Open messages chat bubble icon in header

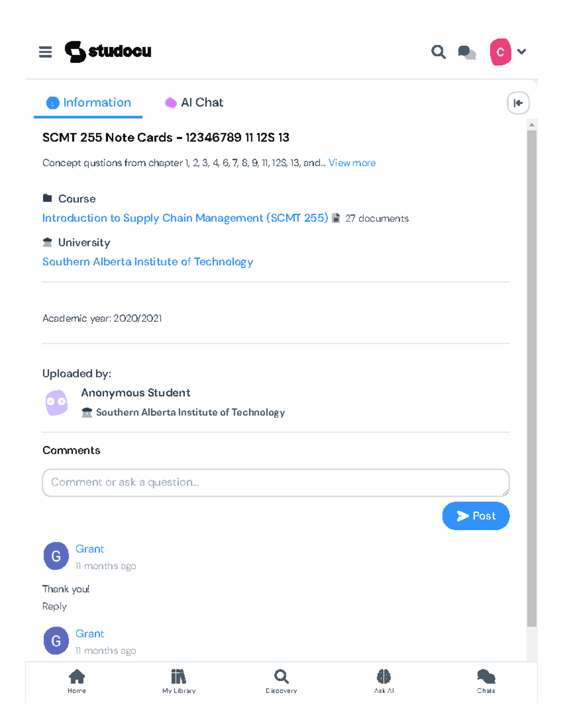pyautogui.click(x=467, y=52)
